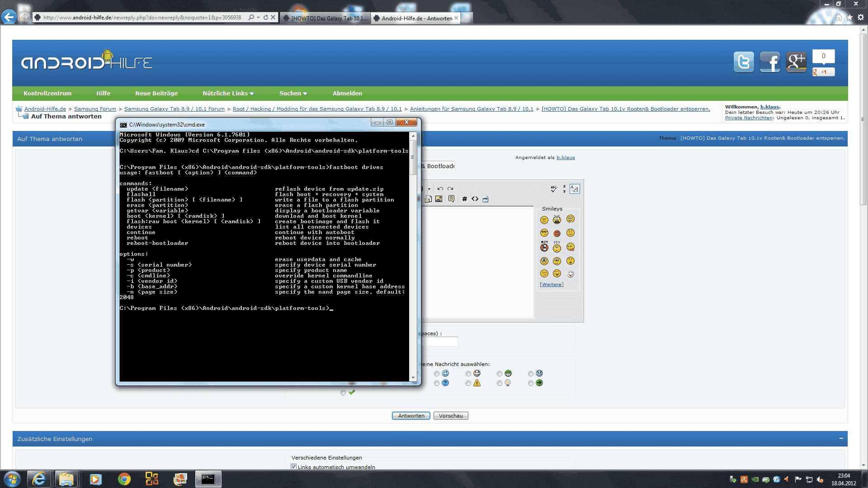The width and height of the screenshot is (868, 488).
Task: Select the green arrow post icon radio
Action: pos(531,383)
